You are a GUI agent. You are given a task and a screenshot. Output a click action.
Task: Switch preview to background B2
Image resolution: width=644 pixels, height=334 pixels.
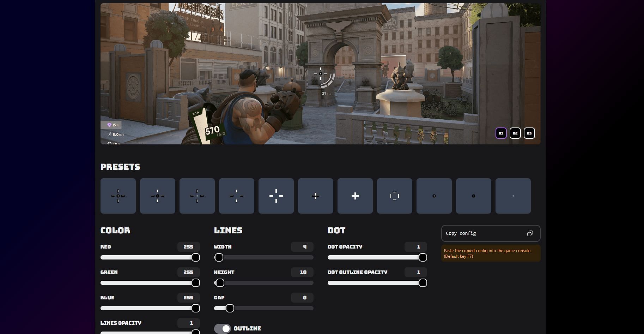tap(515, 133)
